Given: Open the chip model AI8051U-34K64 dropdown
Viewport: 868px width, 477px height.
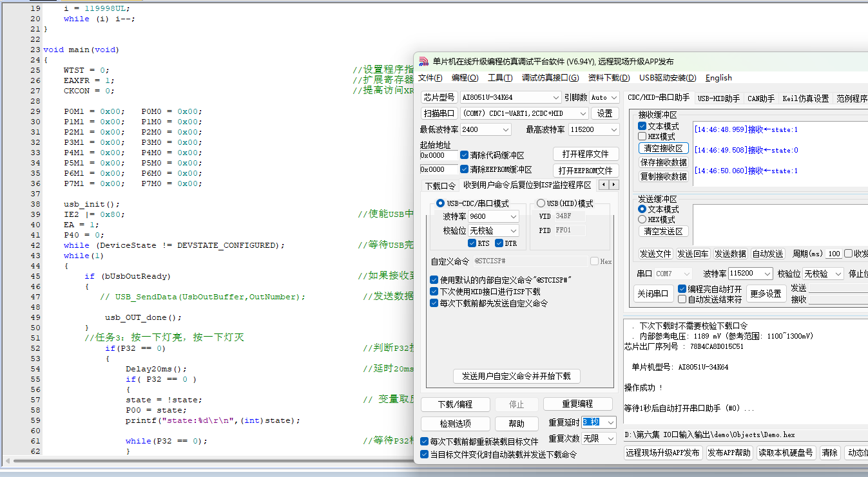Looking at the screenshot, I should point(510,97).
